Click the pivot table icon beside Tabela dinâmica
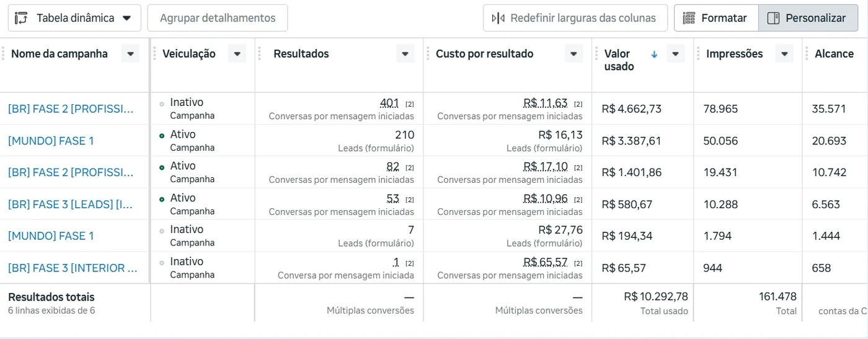This screenshot has height=339, width=868. pos(22,18)
